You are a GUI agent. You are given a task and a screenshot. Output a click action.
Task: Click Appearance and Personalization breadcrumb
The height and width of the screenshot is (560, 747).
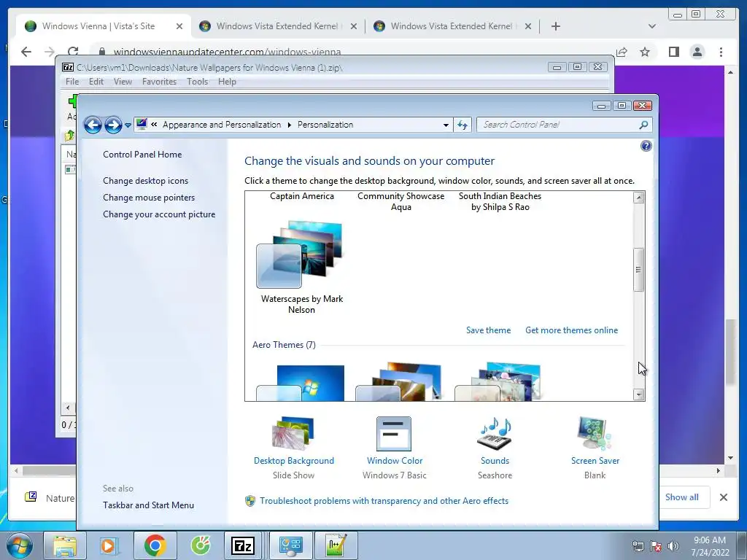pos(222,125)
